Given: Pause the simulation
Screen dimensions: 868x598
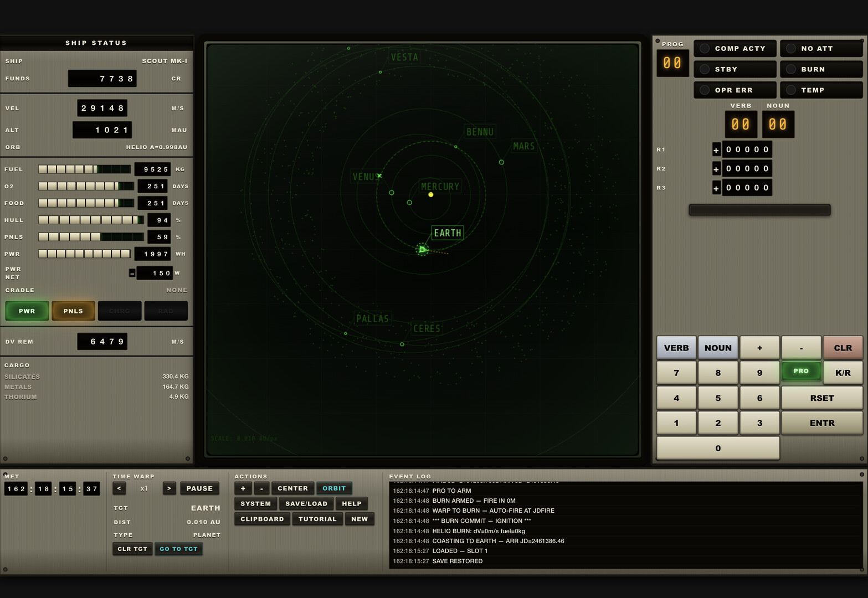Looking at the screenshot, I should tap(199, 488).
